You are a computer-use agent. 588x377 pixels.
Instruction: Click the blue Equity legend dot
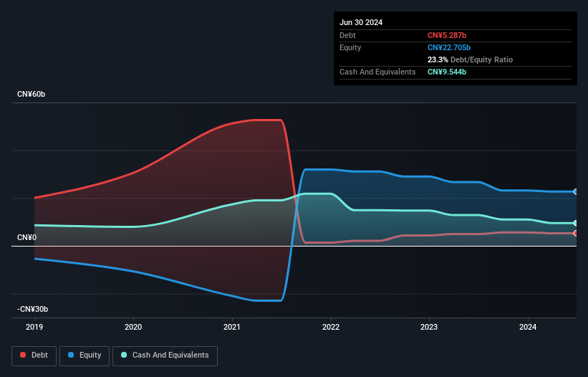point(71,355)
